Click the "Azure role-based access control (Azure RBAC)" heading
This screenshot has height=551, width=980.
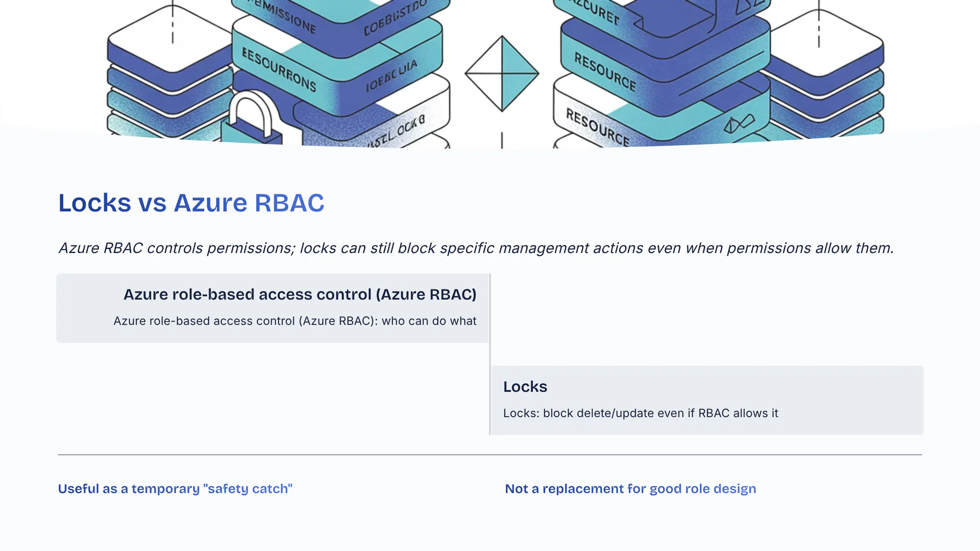click(300, 294)
